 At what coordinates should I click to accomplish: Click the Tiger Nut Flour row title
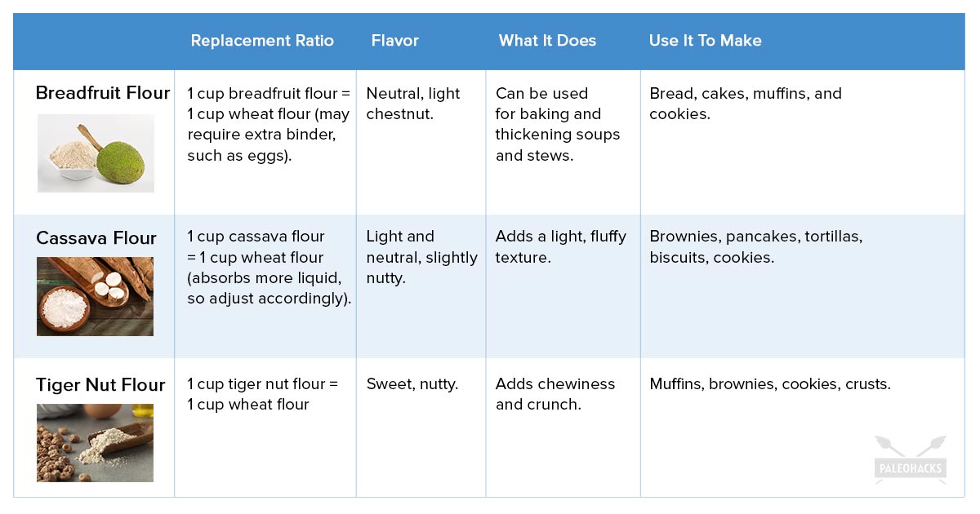100,384
